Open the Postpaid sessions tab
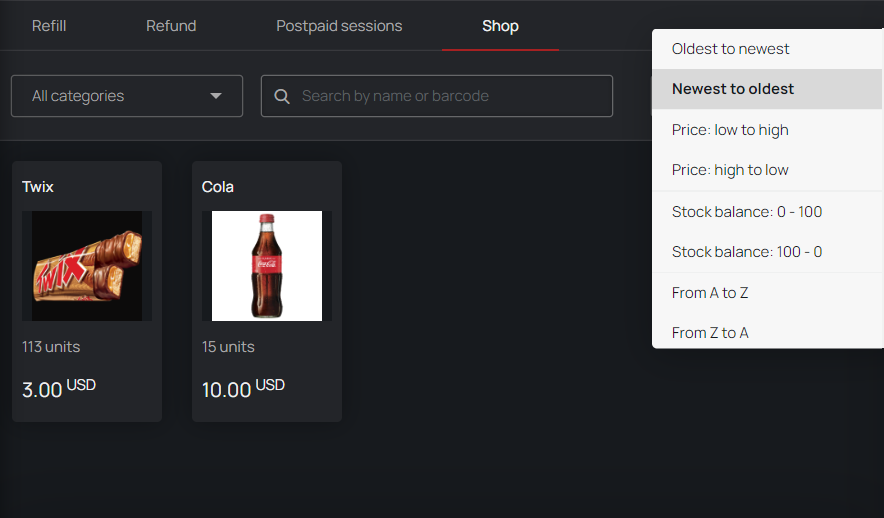 (339, 26)
